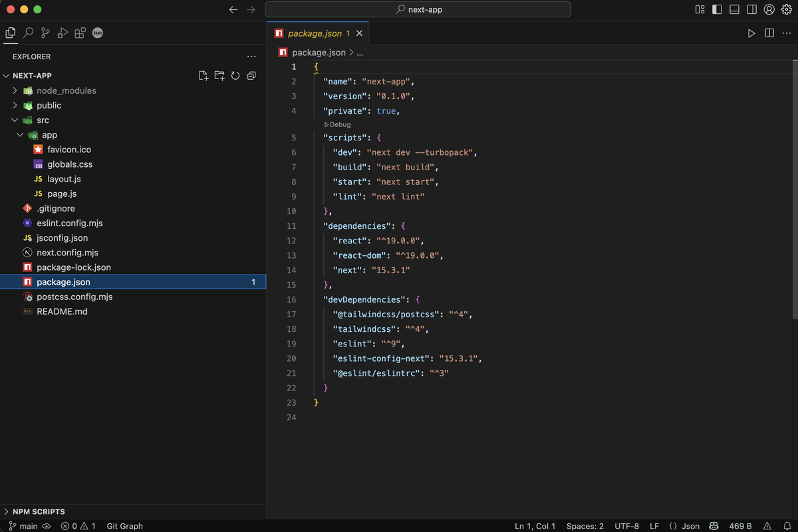Select package.json in the file tree

click(133, 282)
